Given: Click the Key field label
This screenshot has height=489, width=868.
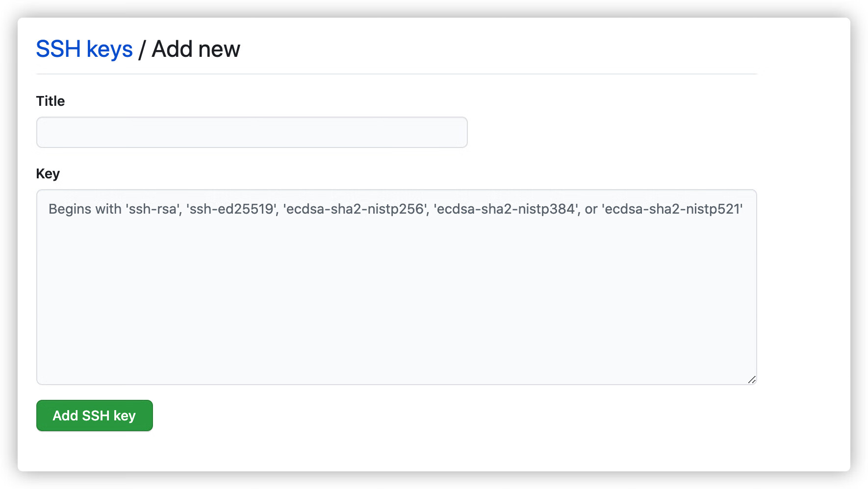Looking at the screenshot, I should pyautogui.click(x=48, y=173).
